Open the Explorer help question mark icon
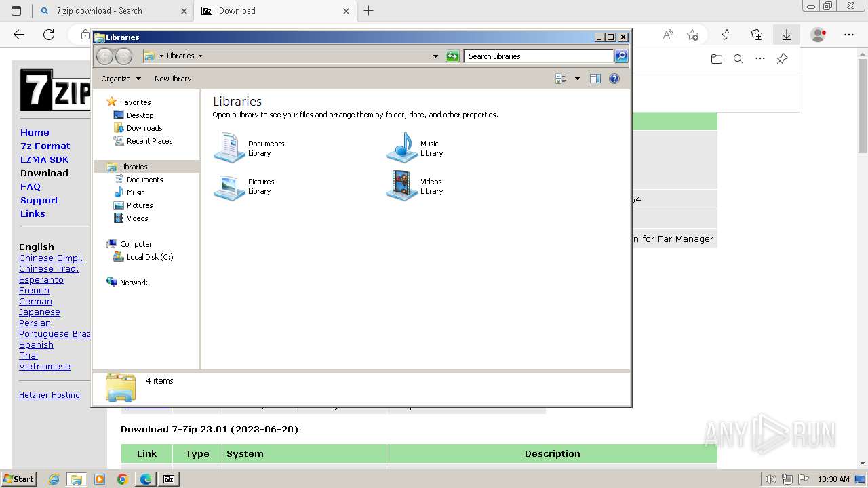868x488 pixels. 614,79
